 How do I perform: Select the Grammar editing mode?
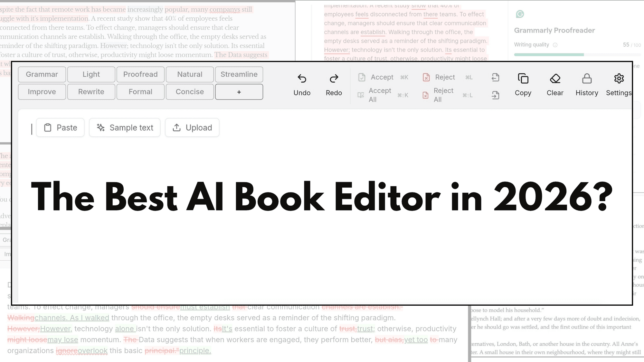(x=42, y=74)
